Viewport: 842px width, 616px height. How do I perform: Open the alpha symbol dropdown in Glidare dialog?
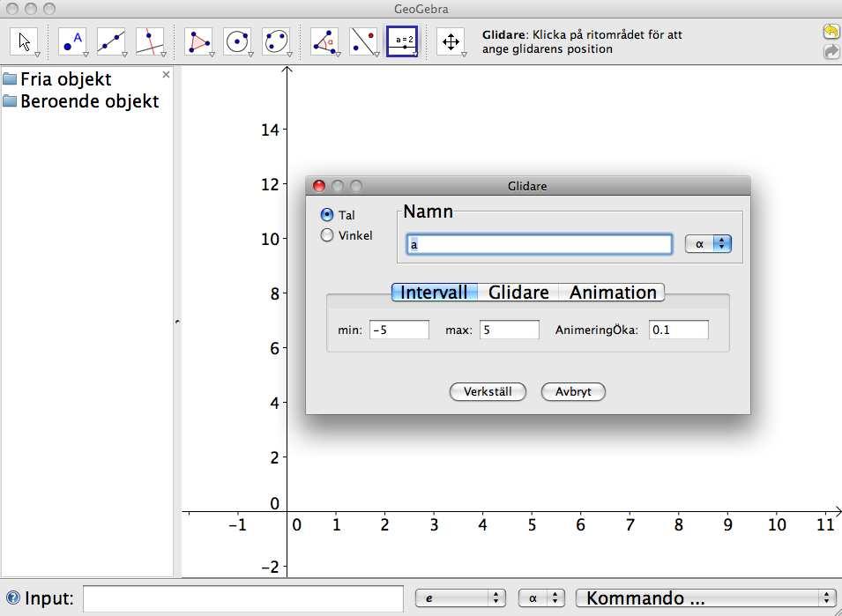click(x=708, y=244)
